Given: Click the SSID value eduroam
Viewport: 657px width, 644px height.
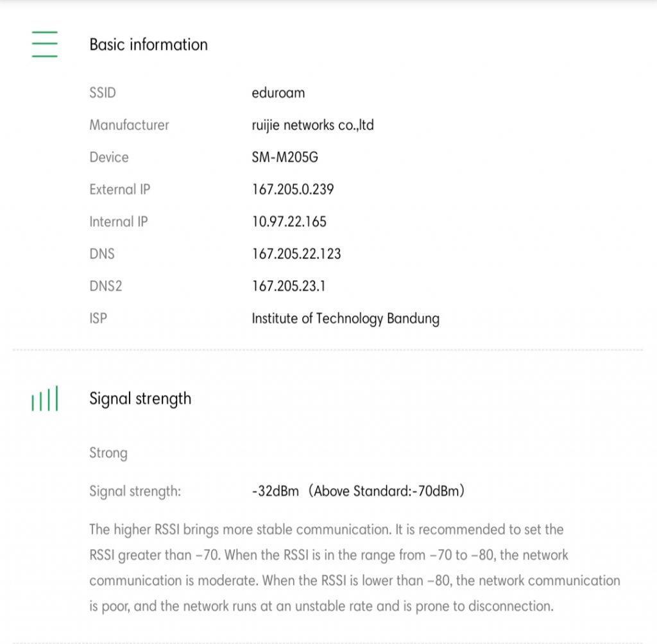Looking at the screenshot, I should 278,93.
